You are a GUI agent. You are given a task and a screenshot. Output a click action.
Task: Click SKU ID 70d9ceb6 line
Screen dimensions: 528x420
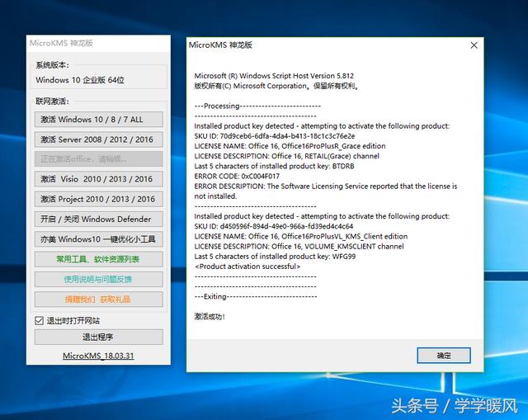275,136
